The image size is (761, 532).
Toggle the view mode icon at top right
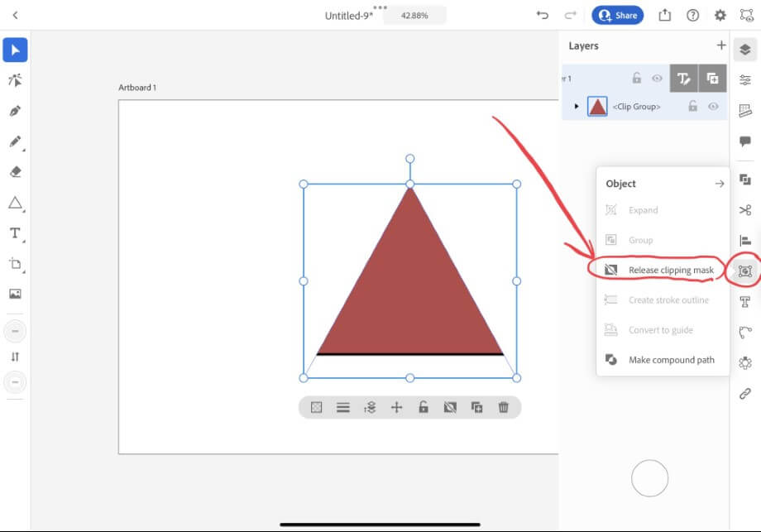746,15
